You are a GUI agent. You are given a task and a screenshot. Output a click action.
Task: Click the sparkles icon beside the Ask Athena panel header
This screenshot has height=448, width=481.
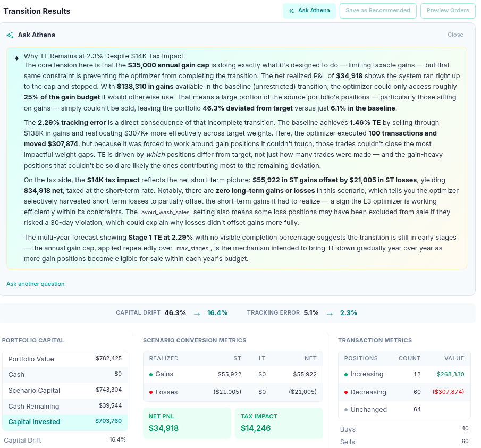[x=10, y=35]
